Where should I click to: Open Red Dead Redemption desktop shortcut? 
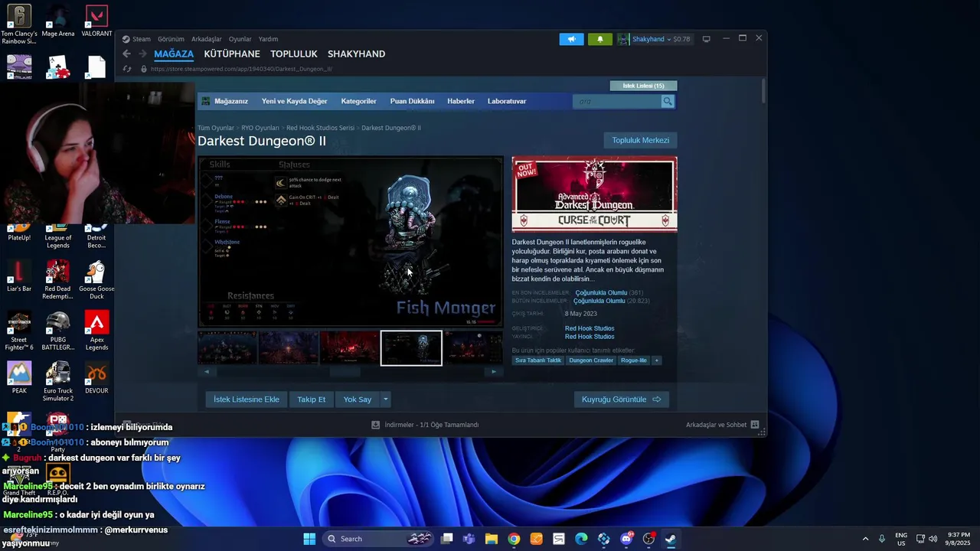(x=58, y=280)
